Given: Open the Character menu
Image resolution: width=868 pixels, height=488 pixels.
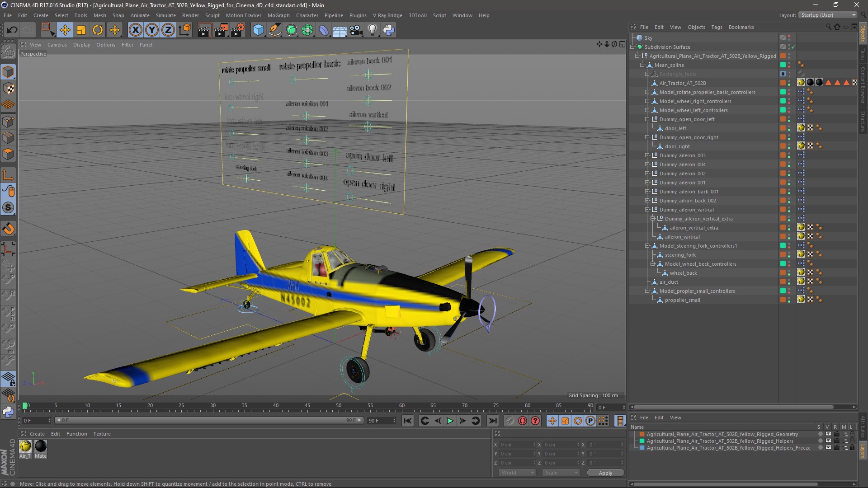Looking at the screenshot, I should click(307, 15).
